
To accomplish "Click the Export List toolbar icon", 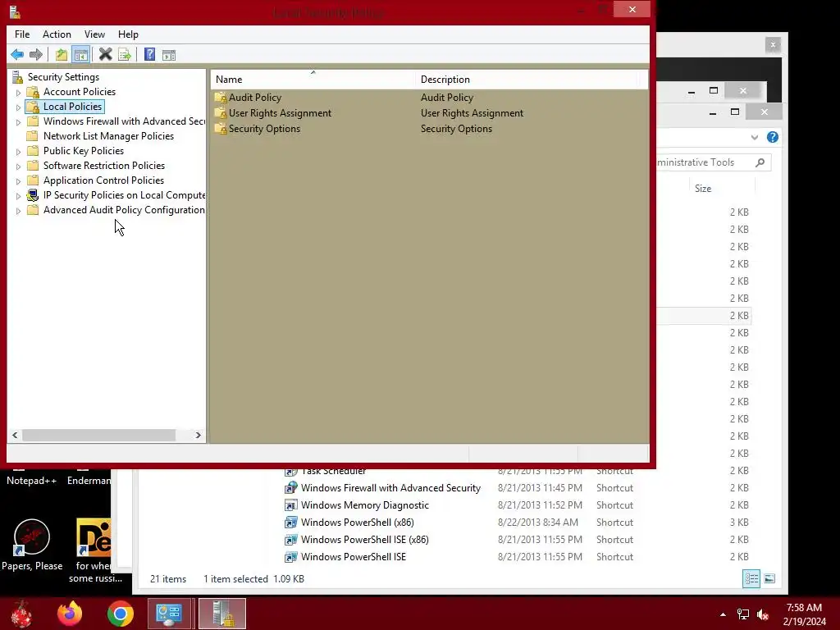I will [x=125, y=55].
